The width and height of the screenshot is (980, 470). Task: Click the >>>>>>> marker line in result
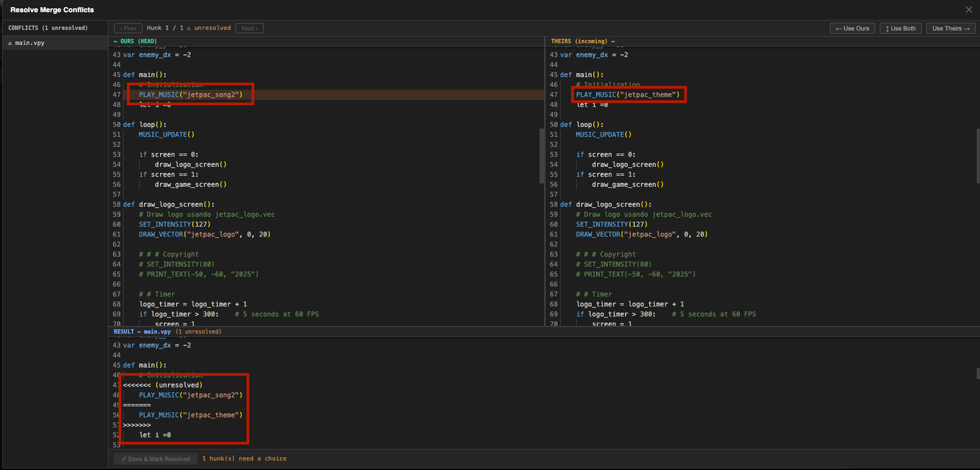click(137, 425)
